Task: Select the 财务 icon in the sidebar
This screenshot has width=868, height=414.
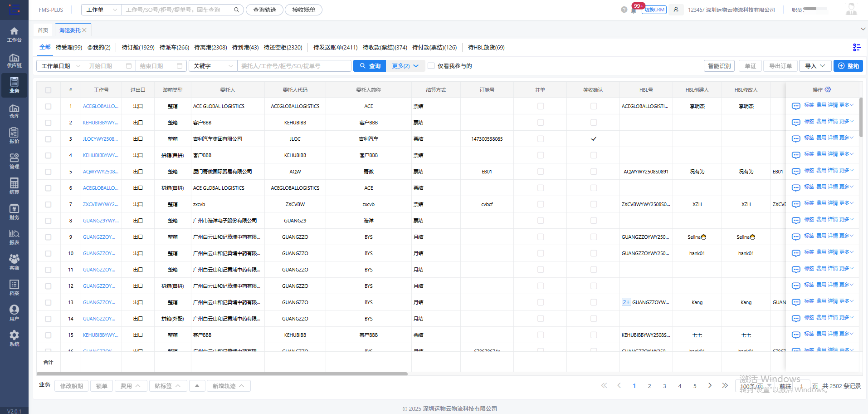Action: 14,212
